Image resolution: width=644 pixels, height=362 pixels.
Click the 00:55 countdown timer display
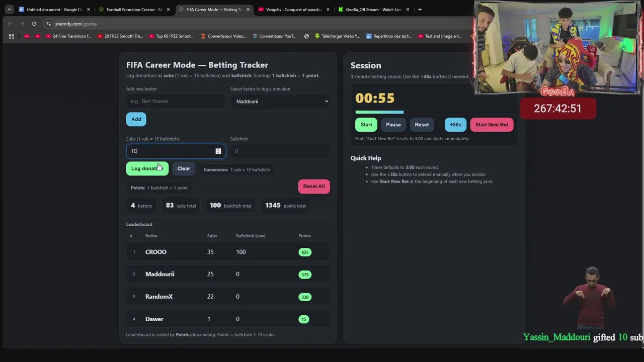click(375, 98)
